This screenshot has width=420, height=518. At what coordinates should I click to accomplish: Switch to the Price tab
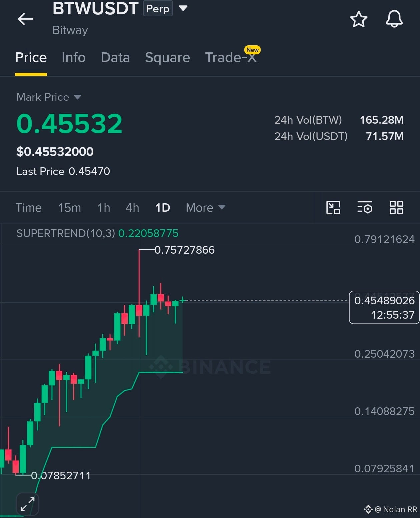tap(31, 58)
